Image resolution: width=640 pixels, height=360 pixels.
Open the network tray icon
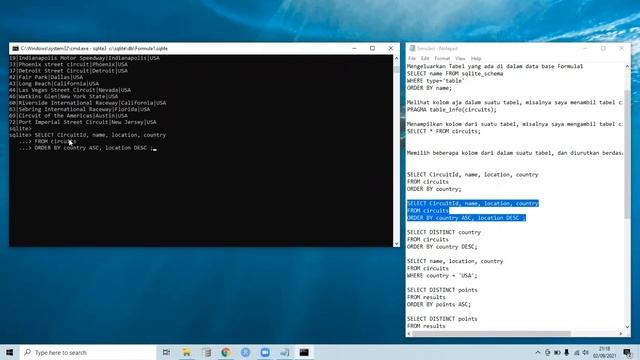coord(576,352)
